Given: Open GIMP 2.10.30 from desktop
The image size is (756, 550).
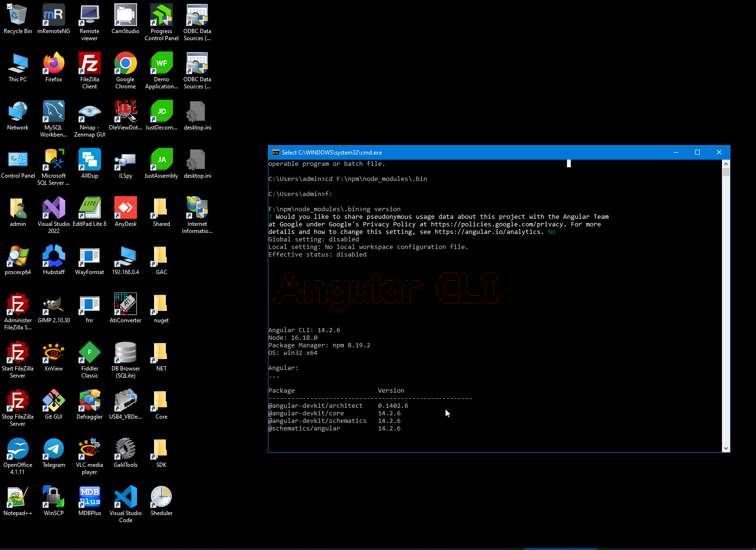Looking at the screenshot, I should tap(53, 308).
